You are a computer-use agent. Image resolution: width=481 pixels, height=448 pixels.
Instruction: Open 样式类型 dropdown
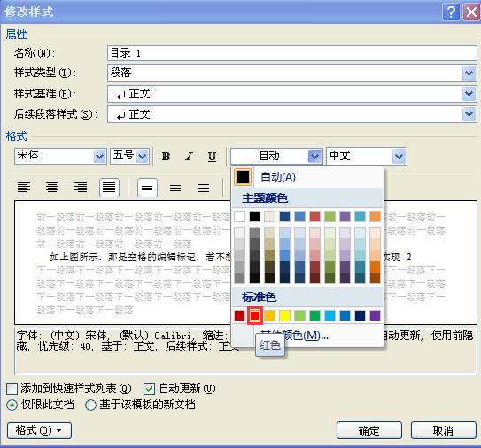(469, 73)
